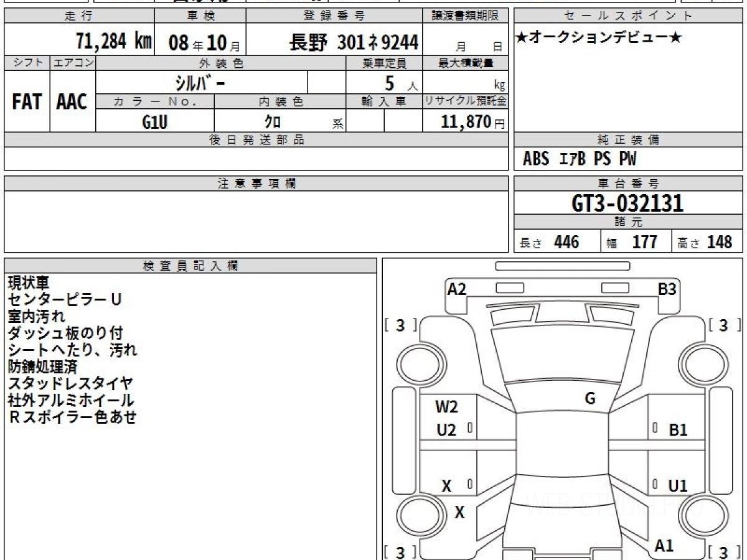The height and width of the screenshot is (560, 747).
Task: Click the W2 mark on the diagram
Action: [446, 407]
